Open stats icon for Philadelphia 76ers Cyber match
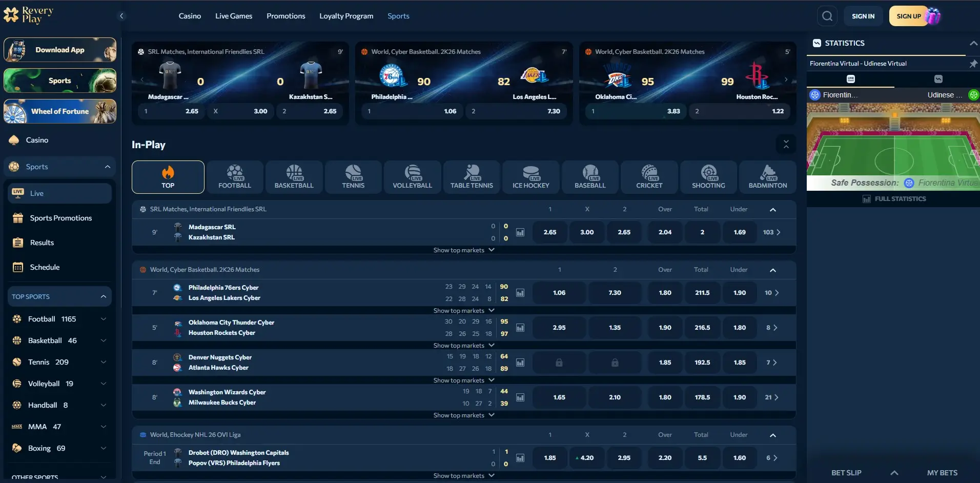This screenshot has width=980, height=483. tap(520, 293)
